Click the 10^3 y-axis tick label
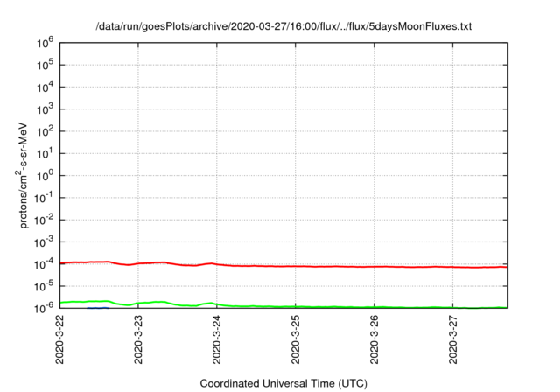The width and height of the screenshot is (560, 392). (x=45, y=108)
